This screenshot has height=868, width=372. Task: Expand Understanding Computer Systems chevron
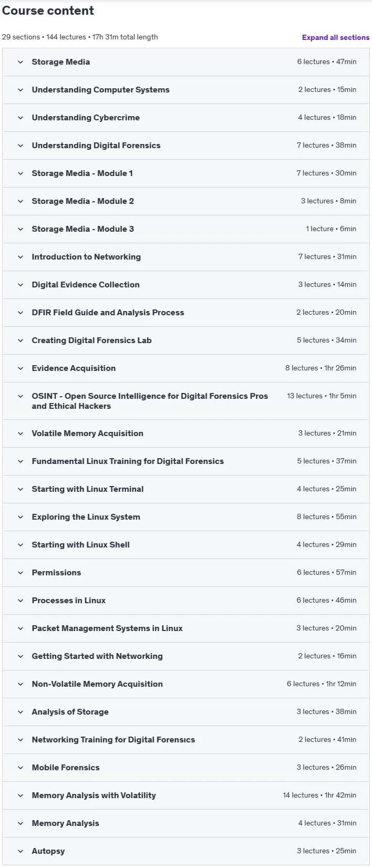coord(20,90)
